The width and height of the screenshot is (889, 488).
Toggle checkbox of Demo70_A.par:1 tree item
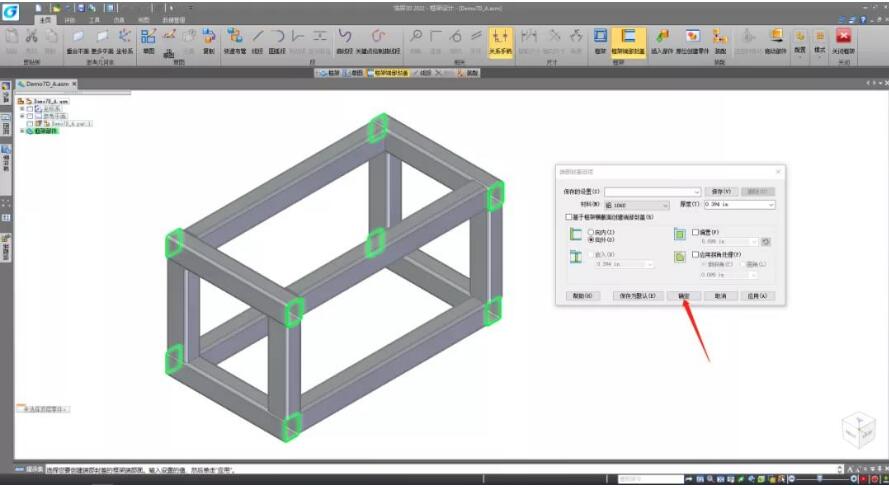[x=30, y=123]
